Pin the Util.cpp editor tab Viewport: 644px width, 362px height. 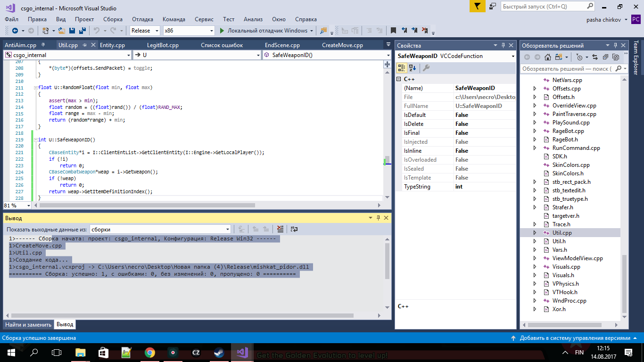[x=84, y=45]
